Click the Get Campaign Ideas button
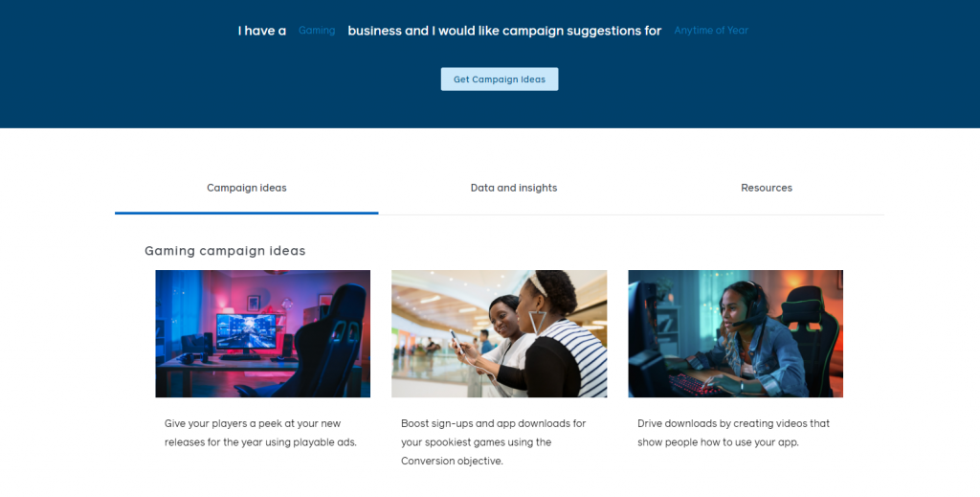 tap(500, 79)
